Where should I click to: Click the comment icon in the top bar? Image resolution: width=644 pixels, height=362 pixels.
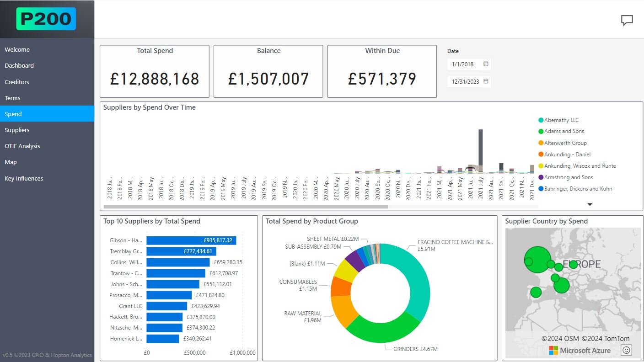(x=627, y=20)
